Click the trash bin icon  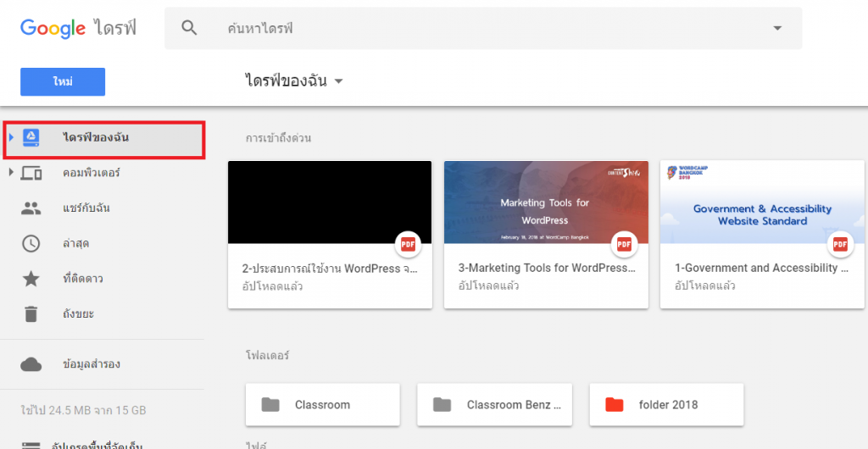click(31, 314)
